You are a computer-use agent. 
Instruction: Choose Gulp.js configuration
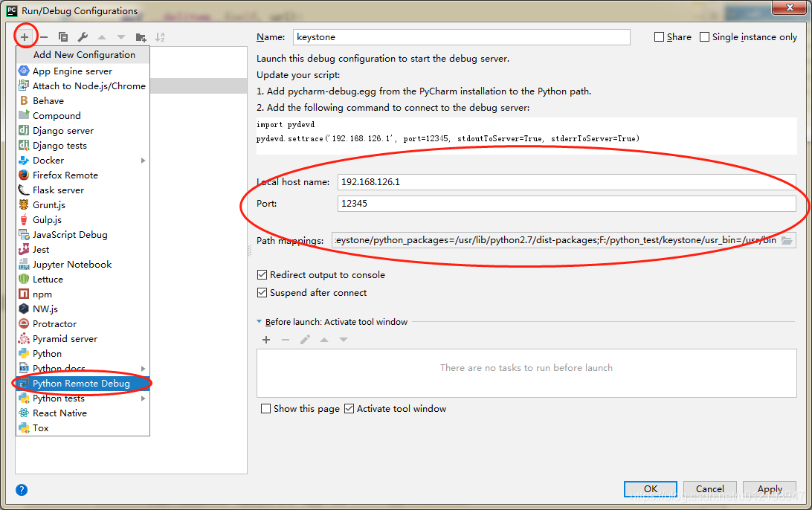(x=83, y=220)
